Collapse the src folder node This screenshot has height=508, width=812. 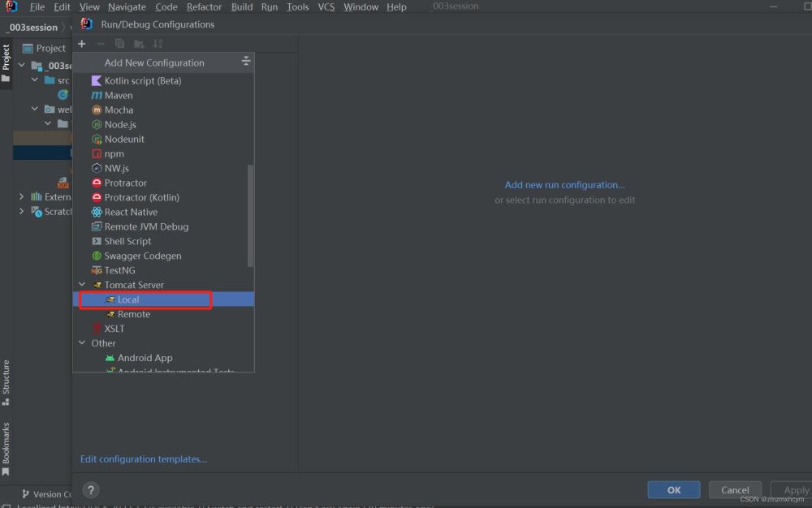click(35, 80)
